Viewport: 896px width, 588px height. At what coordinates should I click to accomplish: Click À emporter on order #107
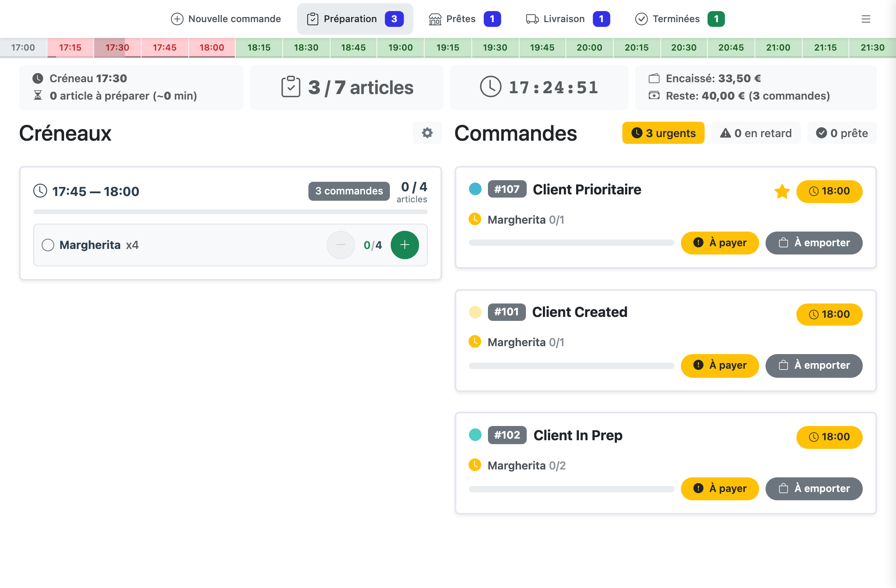click(814, 243)
